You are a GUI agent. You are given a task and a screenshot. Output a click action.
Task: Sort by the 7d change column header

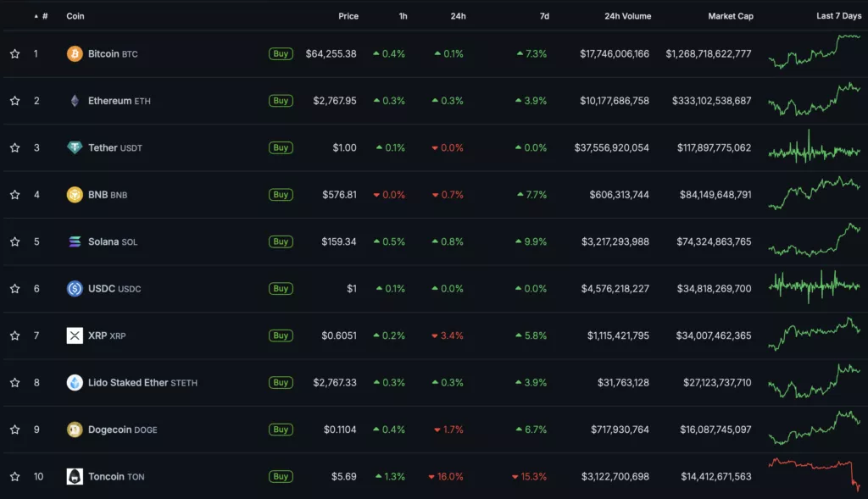543,16
